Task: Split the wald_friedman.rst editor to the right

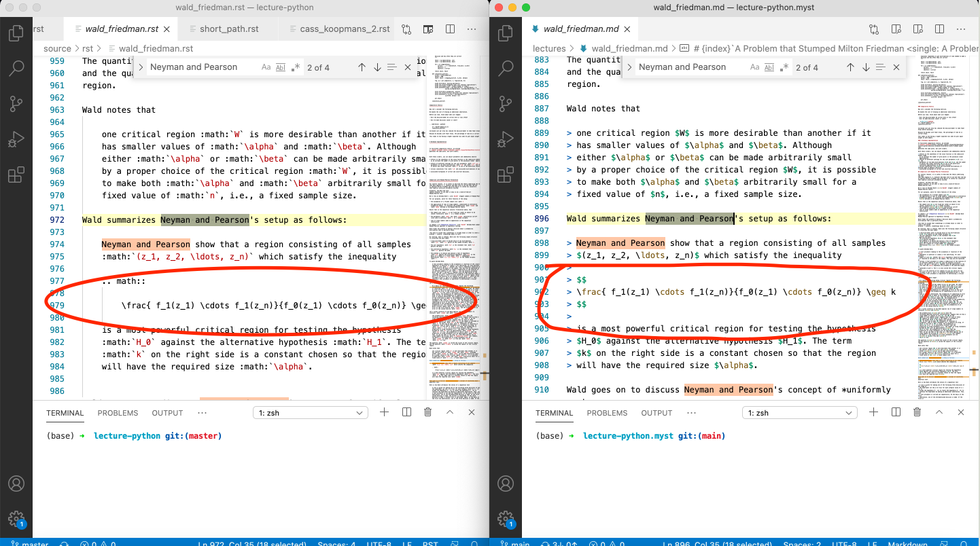Action: point(450,29)
